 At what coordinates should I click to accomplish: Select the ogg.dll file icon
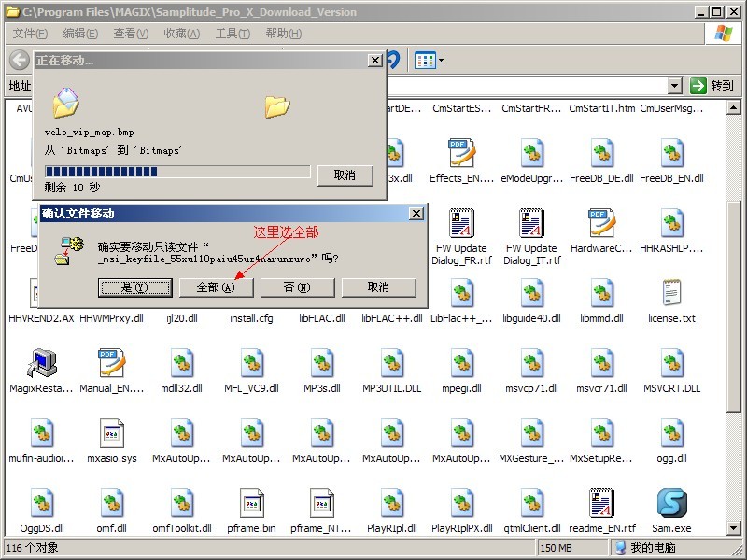click(671, 433)
